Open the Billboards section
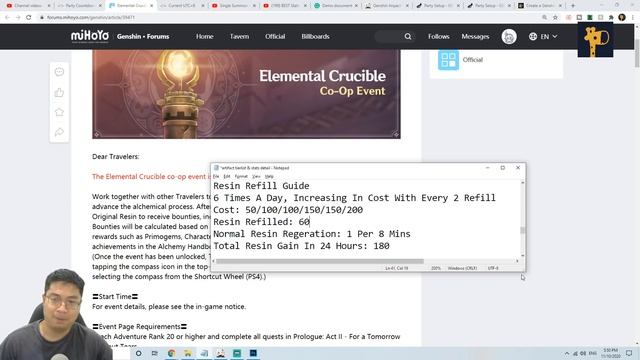 click(x=316, y=36)
